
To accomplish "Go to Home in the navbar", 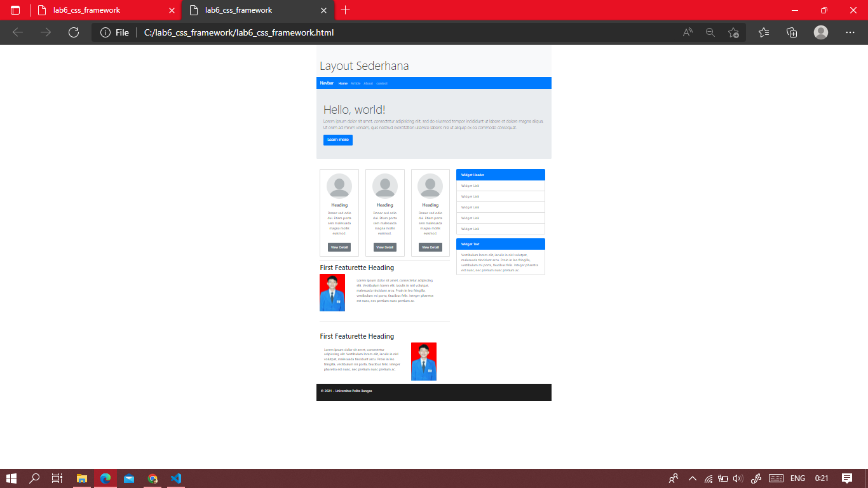I will point(343,83).
